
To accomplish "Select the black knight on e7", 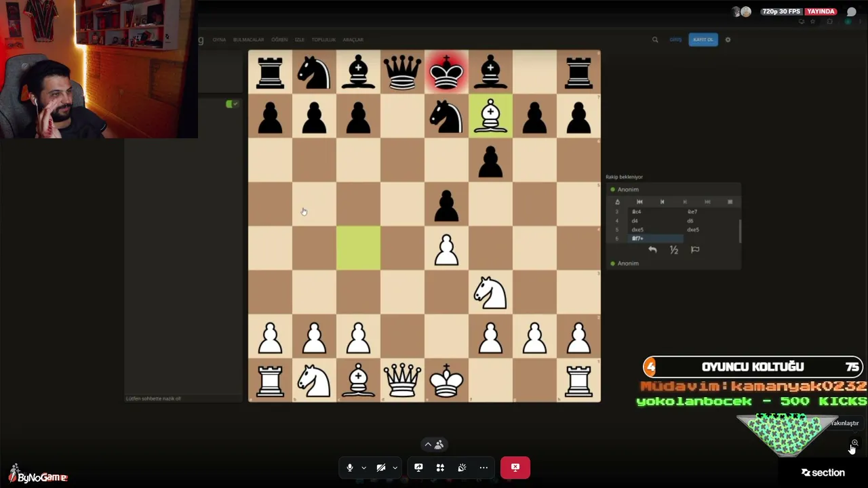I will point(446,116).
